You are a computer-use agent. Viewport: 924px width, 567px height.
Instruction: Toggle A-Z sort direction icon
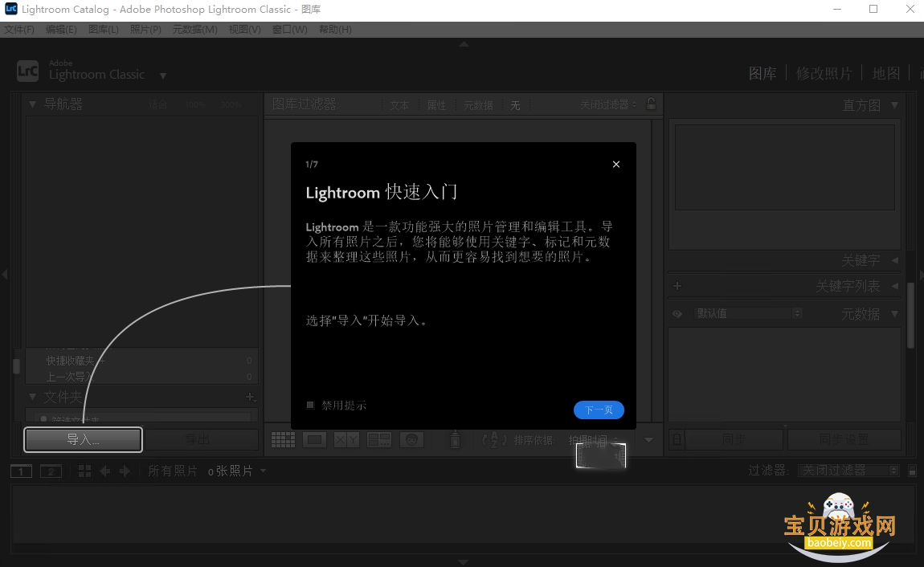[x=494, y=440]
